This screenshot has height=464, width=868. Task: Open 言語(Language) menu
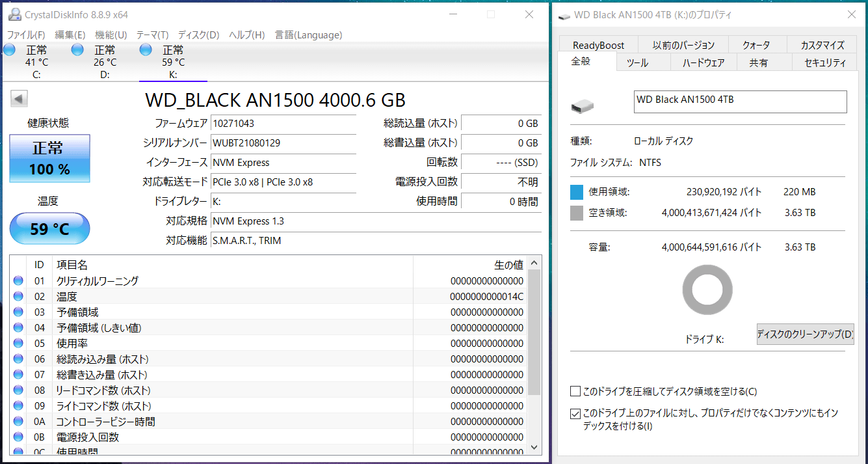(308, 34)
